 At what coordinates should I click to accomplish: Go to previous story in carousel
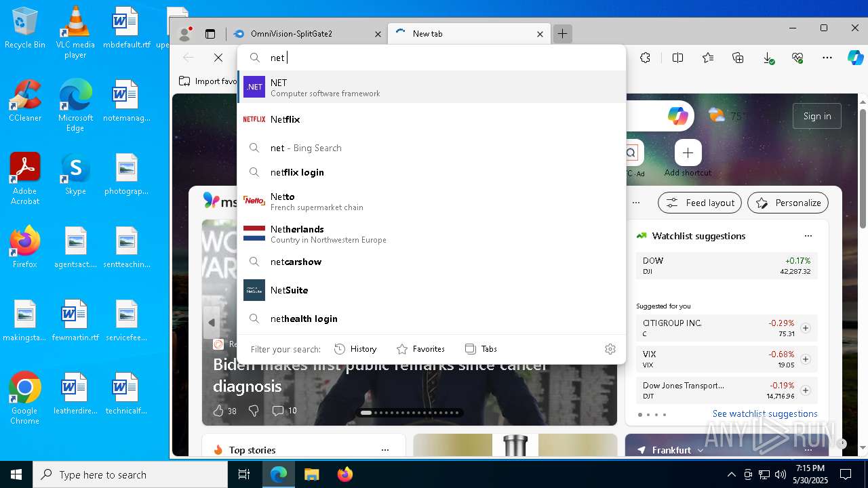coord(212,323)
